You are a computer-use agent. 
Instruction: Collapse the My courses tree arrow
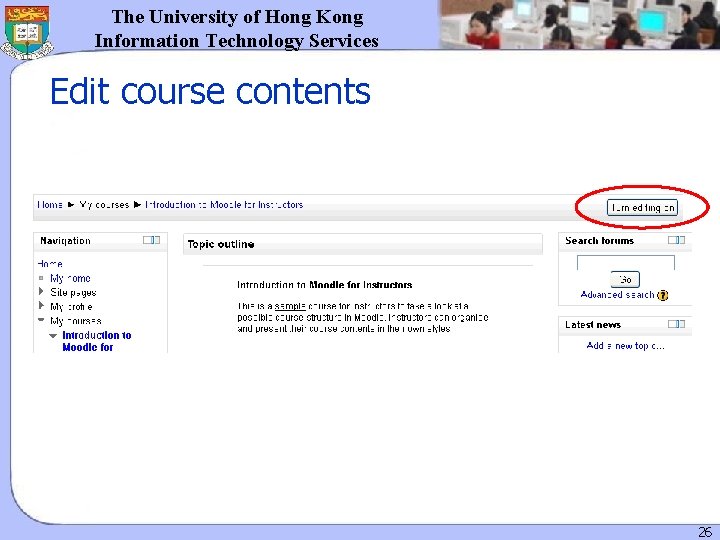41,320
